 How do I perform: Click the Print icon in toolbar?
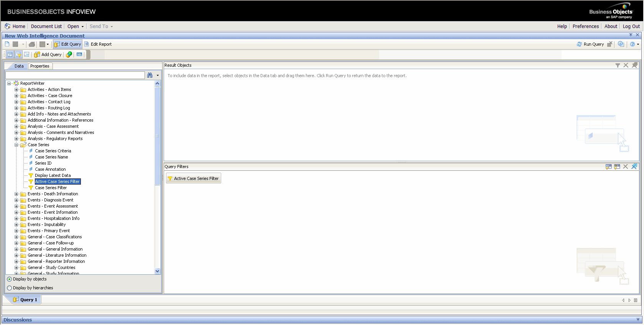pyautogui.click(x=32, y=44)
